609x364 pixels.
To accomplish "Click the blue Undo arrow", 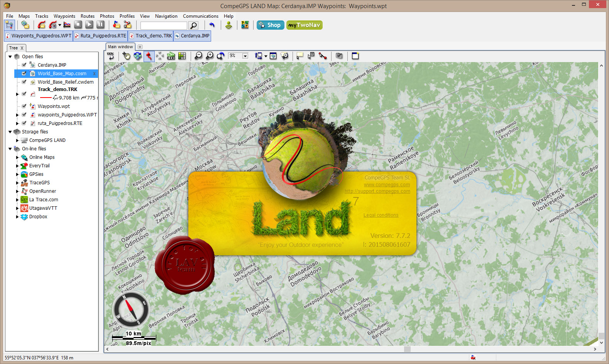I will point(212,25).
